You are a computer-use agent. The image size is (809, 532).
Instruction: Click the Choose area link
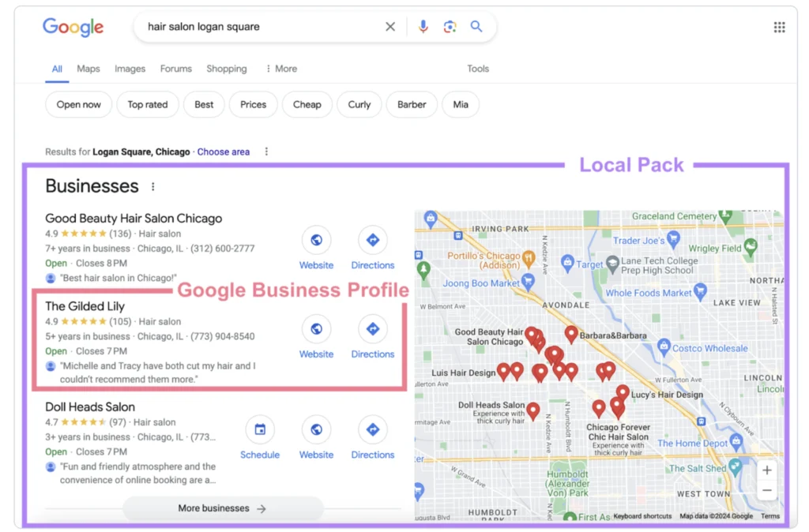224,151
